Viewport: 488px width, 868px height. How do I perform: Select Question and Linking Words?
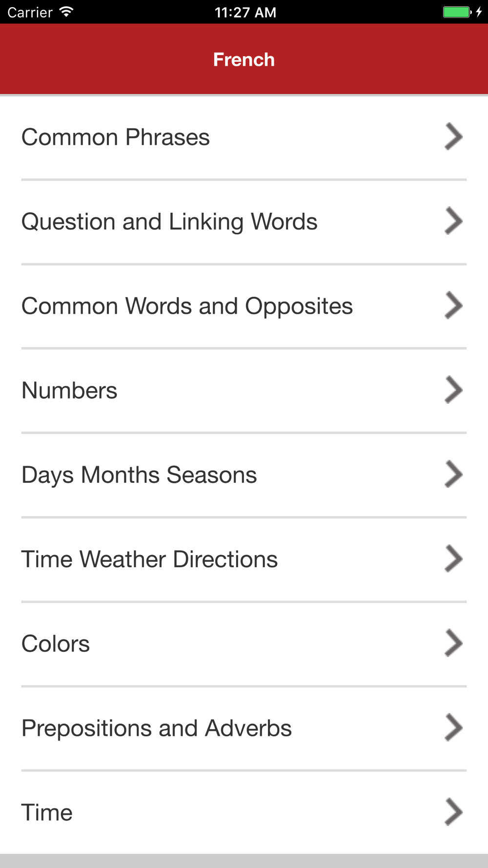click(169, 222)
